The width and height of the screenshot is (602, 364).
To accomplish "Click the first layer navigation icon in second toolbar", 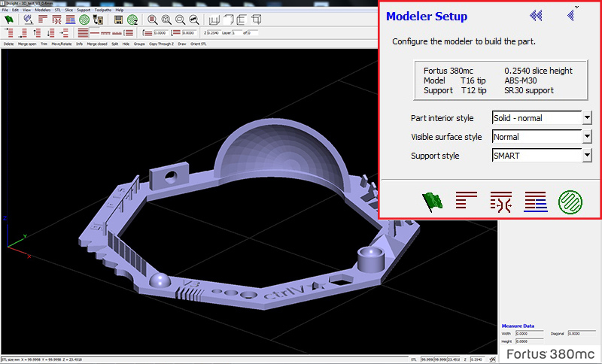I will click(x=9, y=32).
